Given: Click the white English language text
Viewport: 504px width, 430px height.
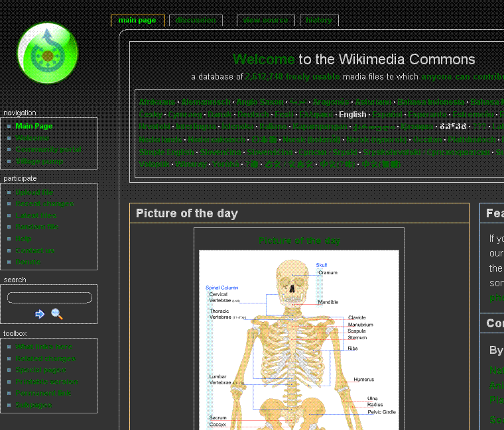Looking at the screenshot, I should [x=352, y=115].
